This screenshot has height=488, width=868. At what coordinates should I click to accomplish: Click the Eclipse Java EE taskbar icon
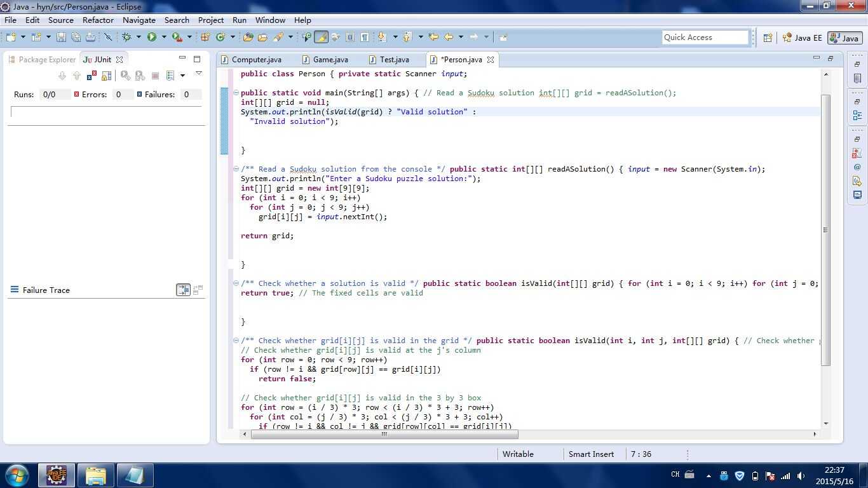click(x=57, y=475)
